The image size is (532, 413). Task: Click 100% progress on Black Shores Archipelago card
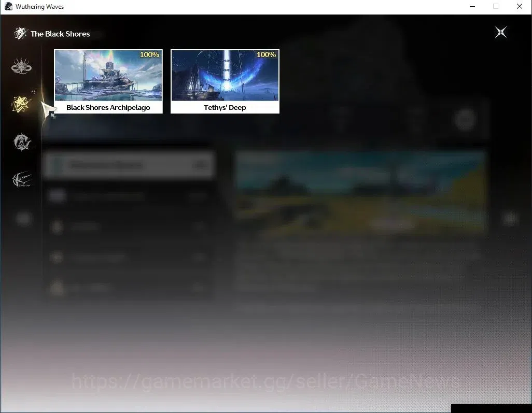point(149,54)
